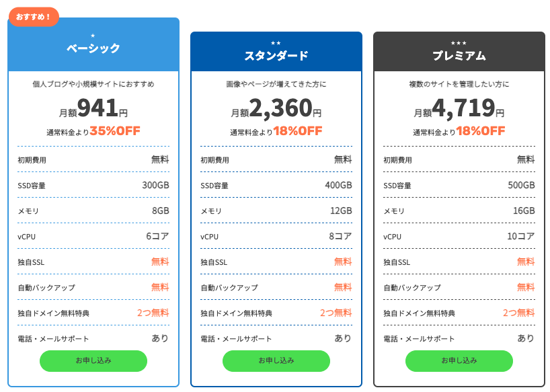Select the スタンダード plan header

pyautogui.click(x=276, y=55)
